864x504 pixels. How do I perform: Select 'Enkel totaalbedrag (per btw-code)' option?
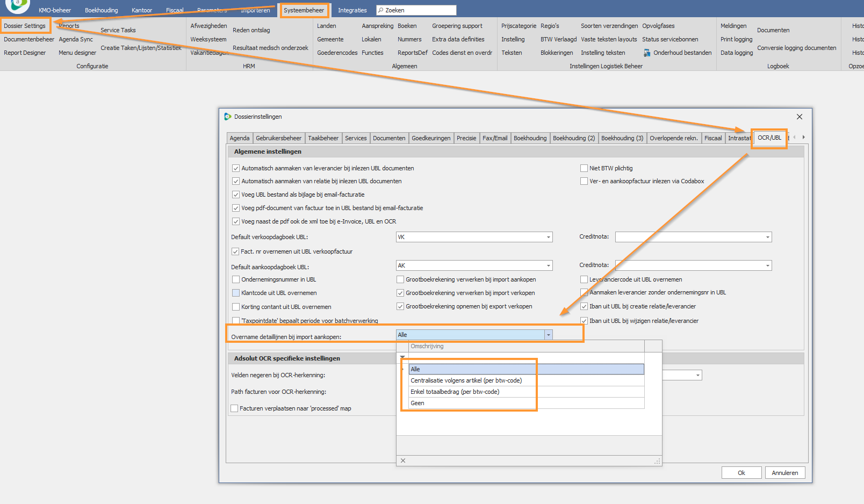[x=455, y=392]
